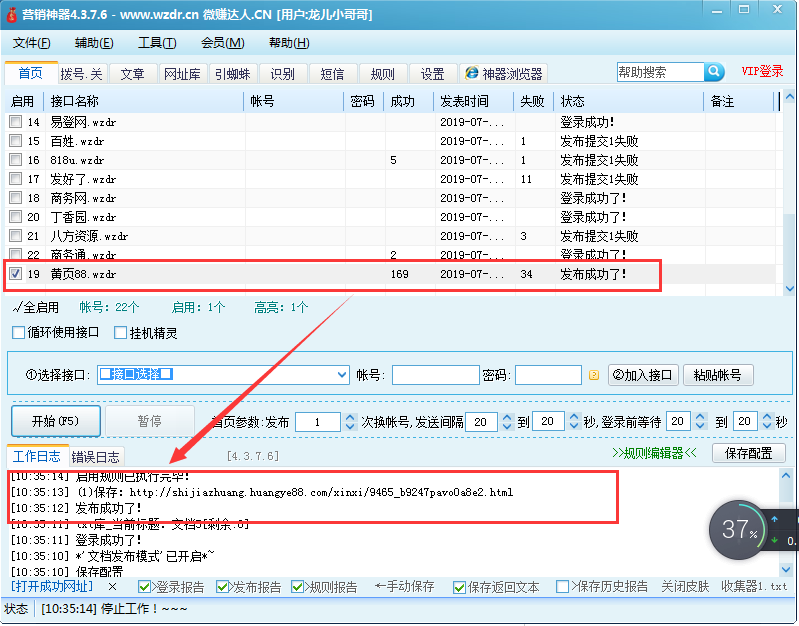Image resolution: width=799 pixels, height=626 pixels.
Task: Click the 密码 input field
Action: [548, 375]
